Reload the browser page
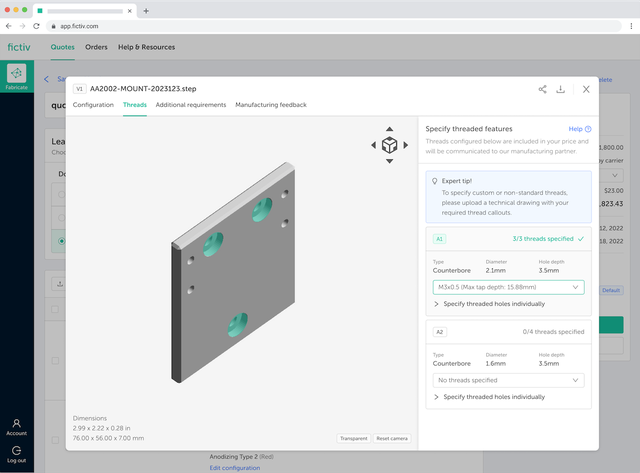640x473 pixels. pyautogui.click(x=36, y=26)
